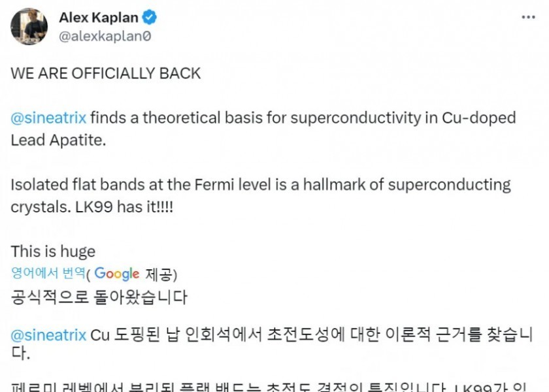Click the "WE ARE OFFICIALLY BACK" headline text

point(105,73)
